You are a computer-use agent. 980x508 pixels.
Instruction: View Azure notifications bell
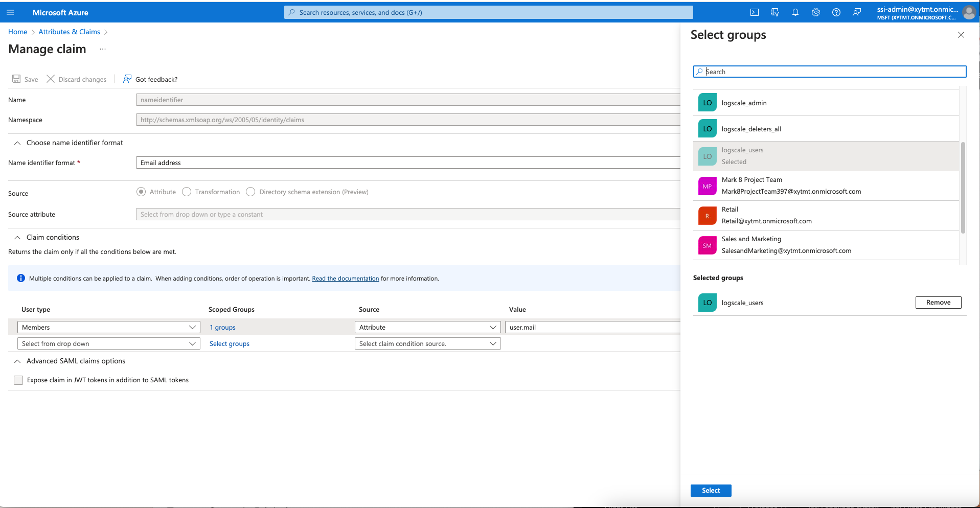(x=795, y=12)
